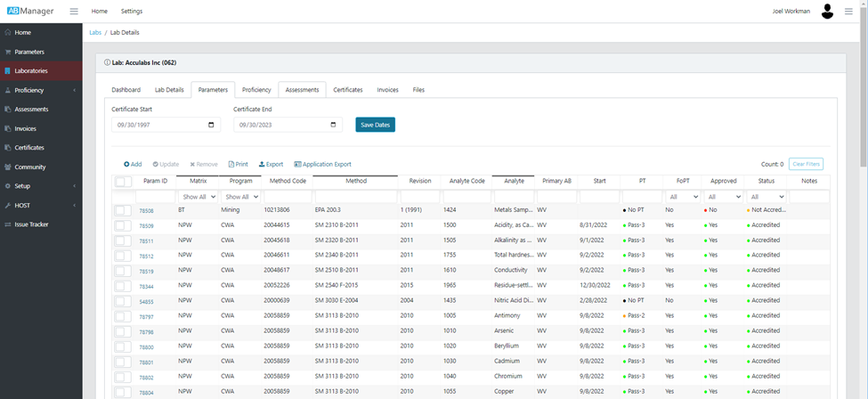Open the Matrix Show All filter dropdown
The image size is (868, 399).
click(198, 197)
